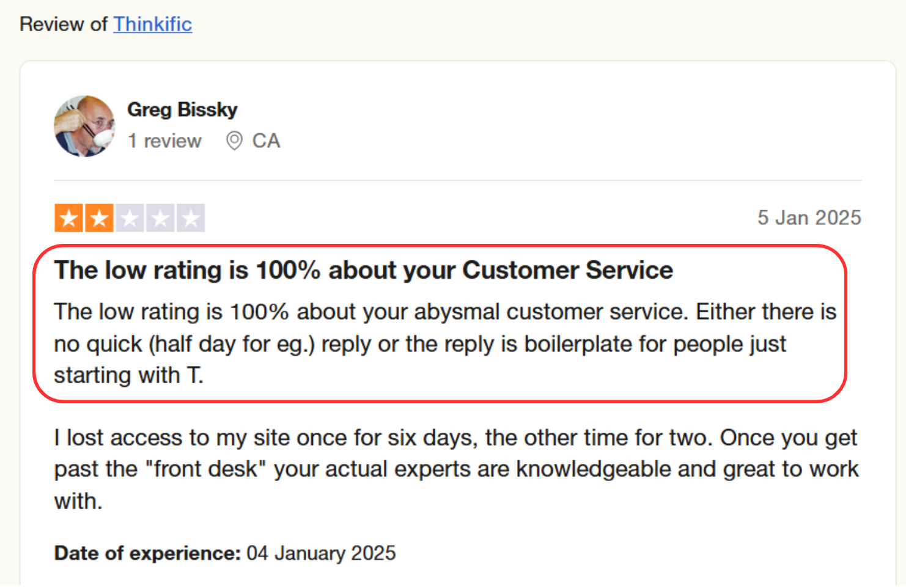Screen dimensions: 906x588
Task: Click the middle gray star in the rating row
Action: [130, 217]
